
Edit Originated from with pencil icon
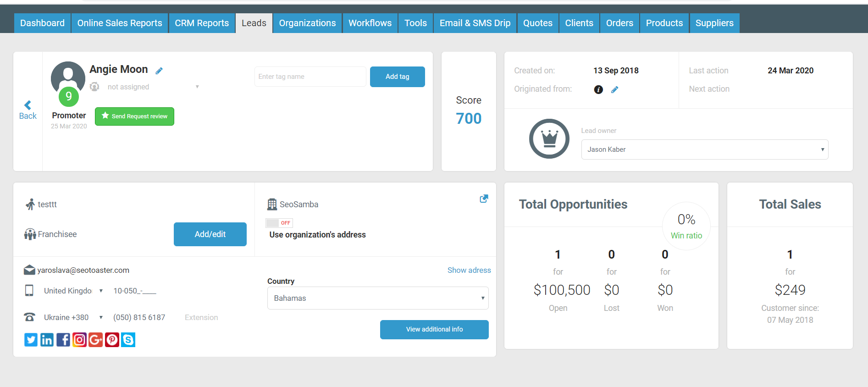pos(615,89)
